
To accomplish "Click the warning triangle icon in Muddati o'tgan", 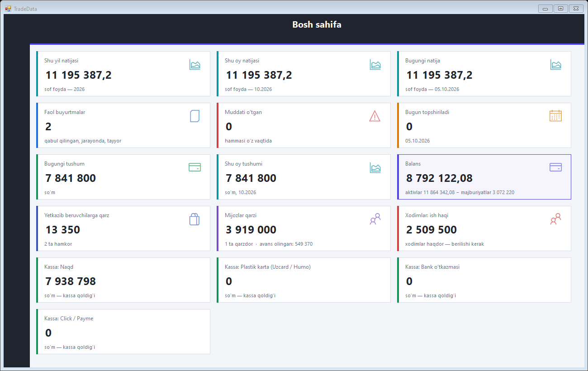I will click(375, 116).
